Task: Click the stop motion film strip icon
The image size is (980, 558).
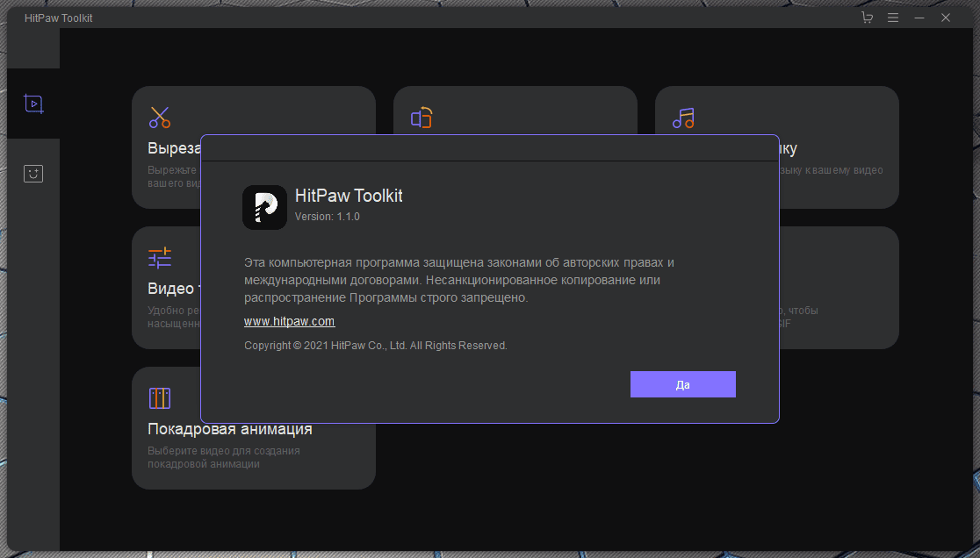Action: pyautogui.click(x=160, y=398)
